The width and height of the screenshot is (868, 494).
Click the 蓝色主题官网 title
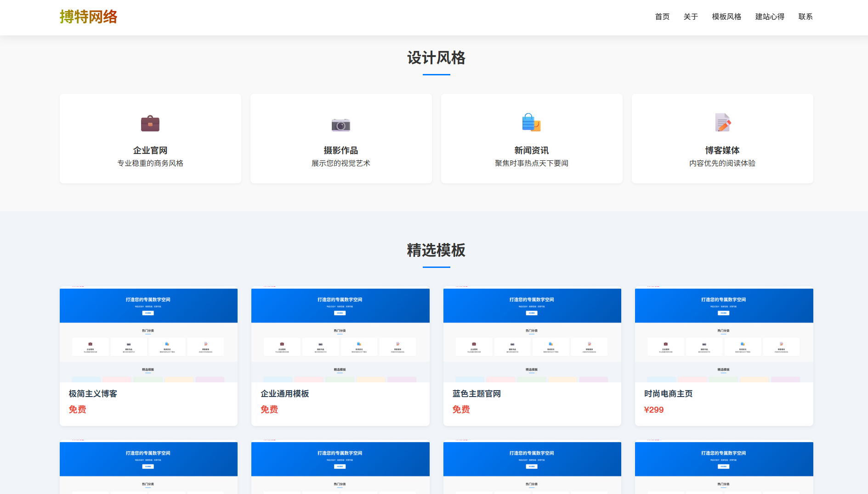coord(476,394)
